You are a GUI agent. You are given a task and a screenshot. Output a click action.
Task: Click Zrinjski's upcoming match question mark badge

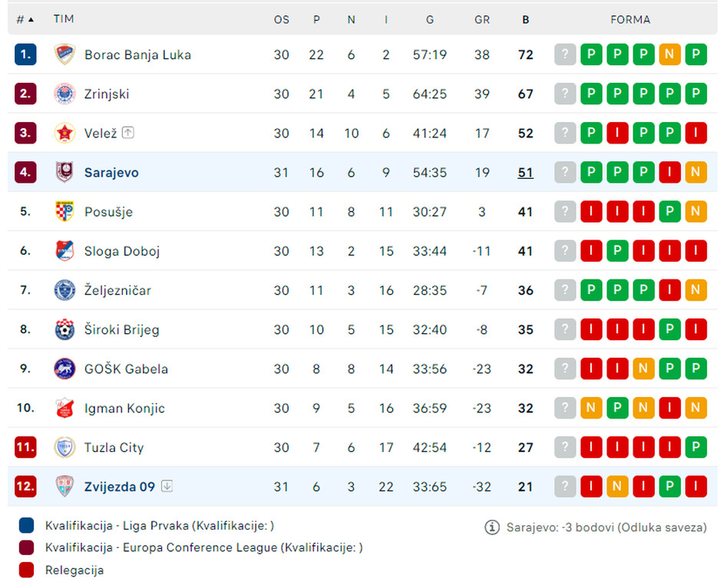click(x=565, y=94)
